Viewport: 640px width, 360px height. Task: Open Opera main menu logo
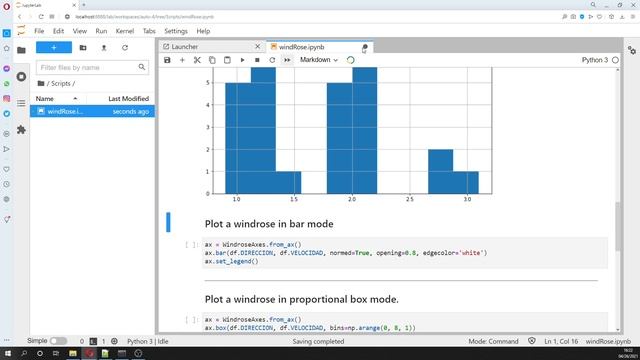(6, 7)
